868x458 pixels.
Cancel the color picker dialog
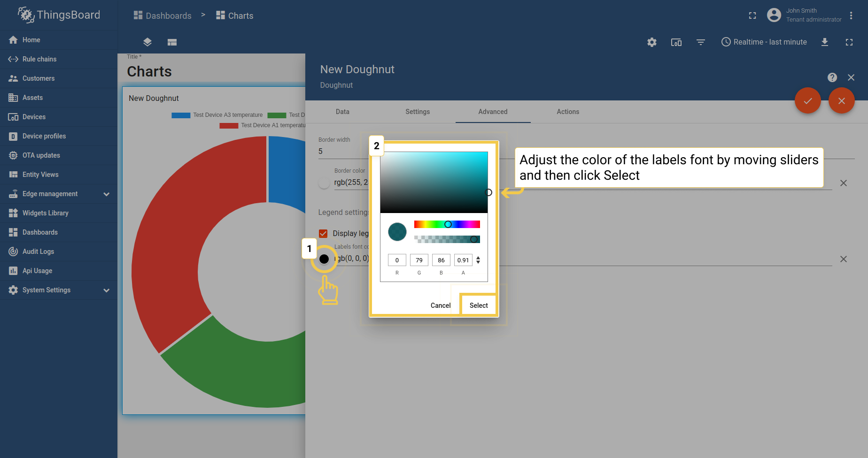(x=441, y=305)
